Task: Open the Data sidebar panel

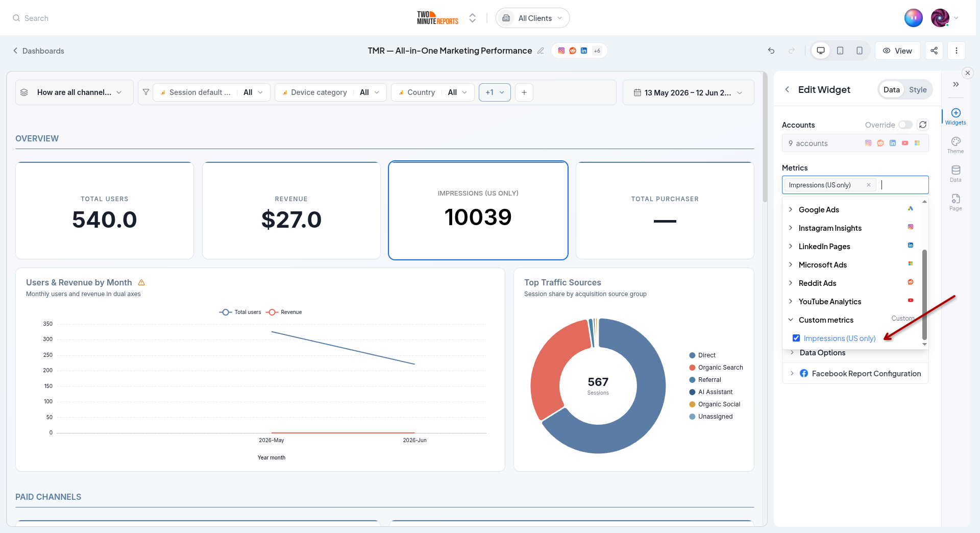Action: coord(955,174)
